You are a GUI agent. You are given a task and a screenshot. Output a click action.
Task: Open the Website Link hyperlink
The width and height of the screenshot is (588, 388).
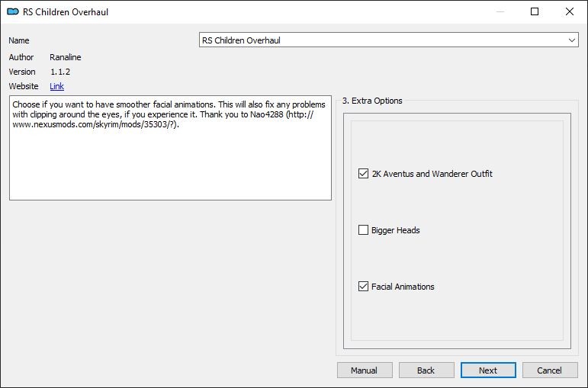coord(56,86)
